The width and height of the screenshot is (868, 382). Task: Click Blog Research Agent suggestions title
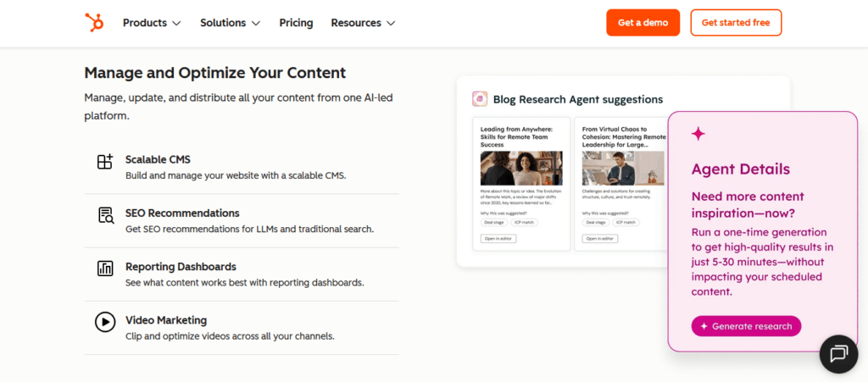[x=578, y=99]
